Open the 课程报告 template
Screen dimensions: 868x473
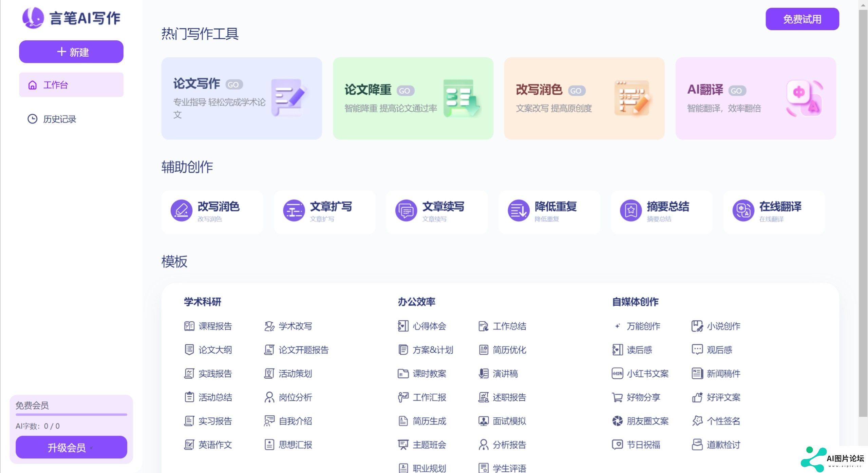[208, 326]
